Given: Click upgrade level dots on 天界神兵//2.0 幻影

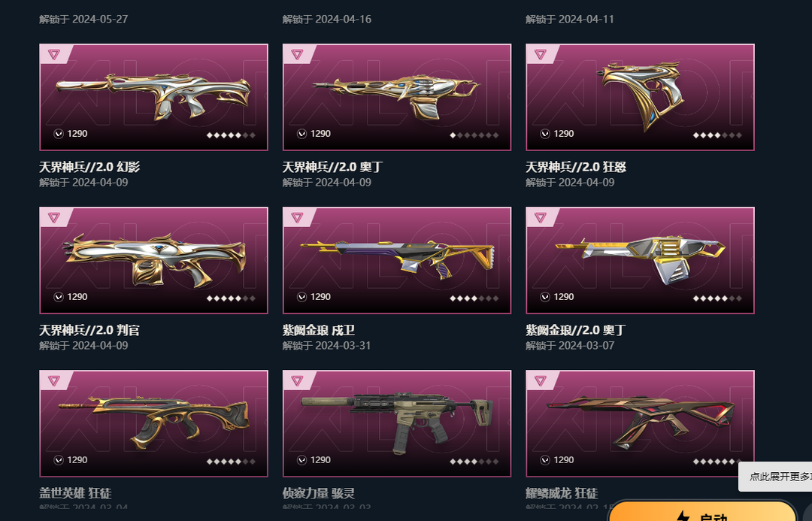Looking at the screenshot, I should click(231, 135).
